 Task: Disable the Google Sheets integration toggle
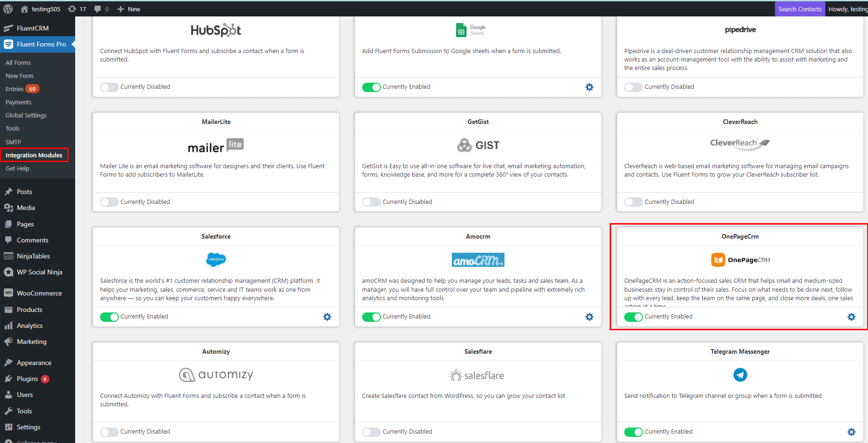click(371, 87)
